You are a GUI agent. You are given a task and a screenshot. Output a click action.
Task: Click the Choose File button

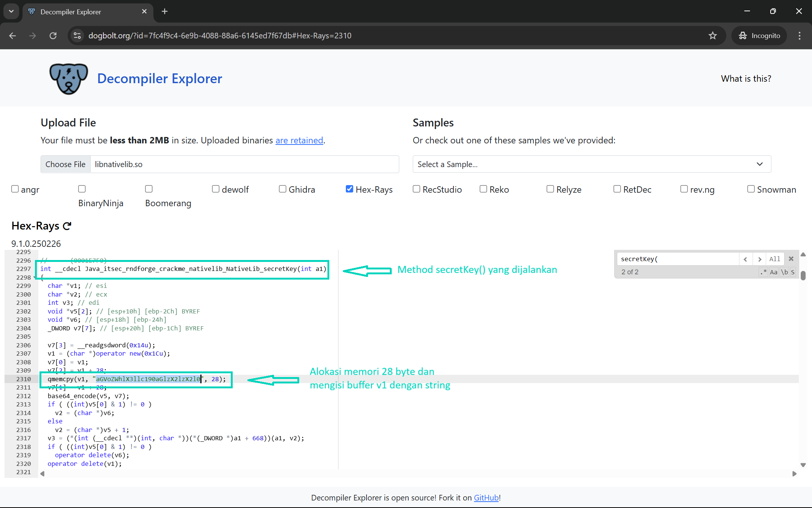65,164
